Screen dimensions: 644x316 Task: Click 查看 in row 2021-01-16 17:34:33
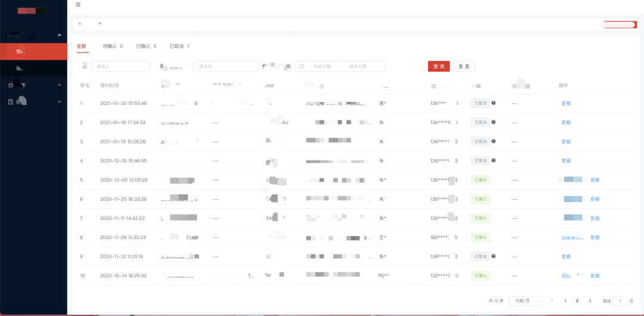point(566,122)
